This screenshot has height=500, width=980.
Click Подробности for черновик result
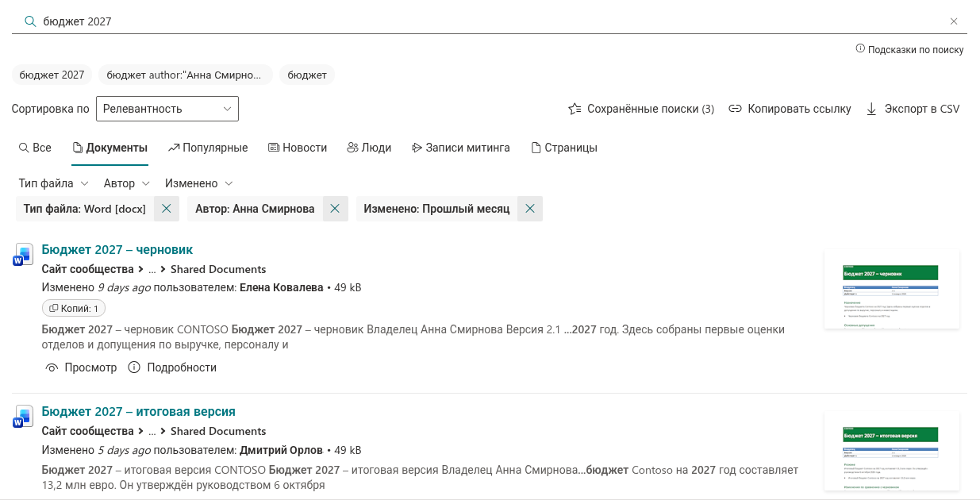(x=172, y=367)
